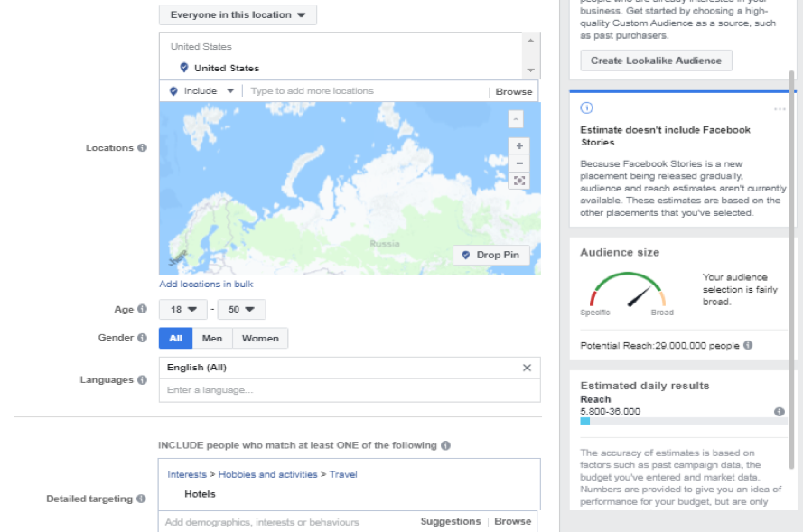This screenshot has height=532, width=803.
Task: Click the Reach estimate info icon
Action: (779, 409)
